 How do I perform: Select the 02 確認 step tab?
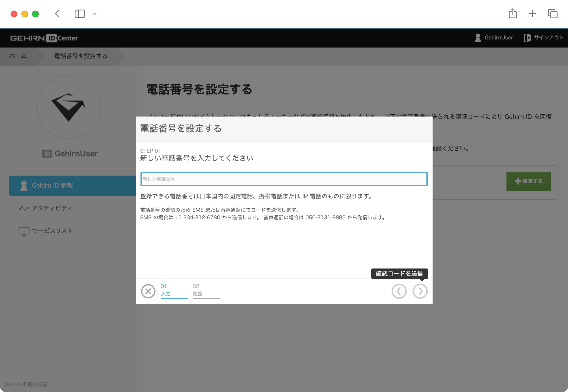coord(206,291)
